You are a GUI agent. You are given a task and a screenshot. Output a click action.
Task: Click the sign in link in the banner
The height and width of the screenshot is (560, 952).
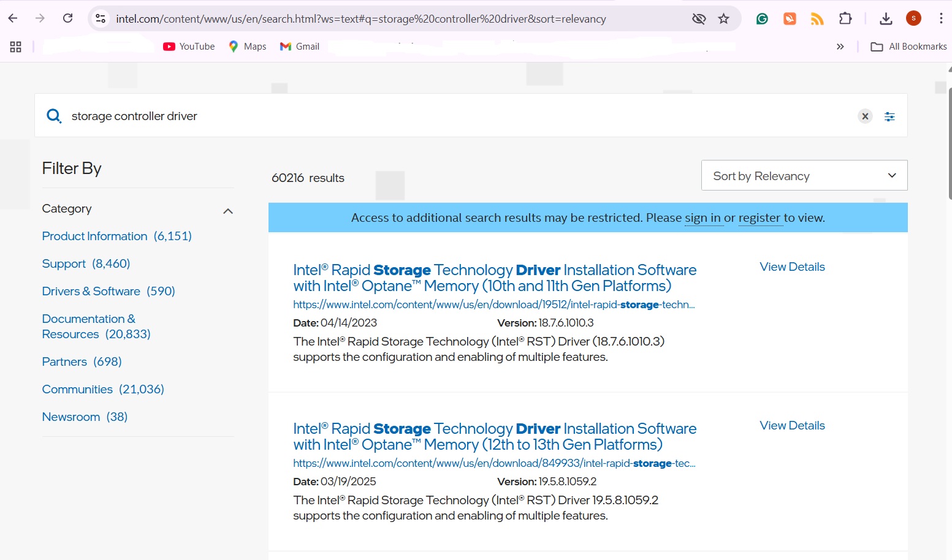pyautogui.click(x=703, y=218)
